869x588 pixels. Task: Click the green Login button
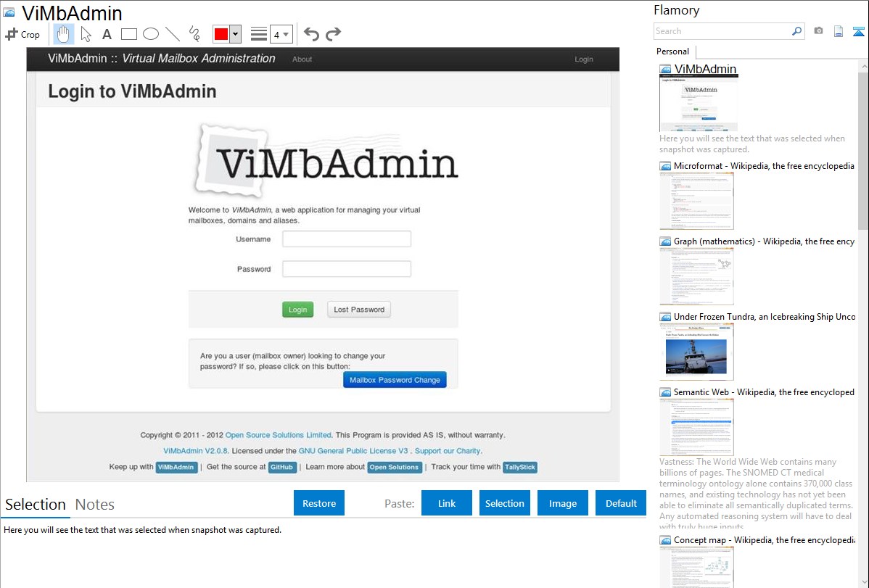pos(297,310)
